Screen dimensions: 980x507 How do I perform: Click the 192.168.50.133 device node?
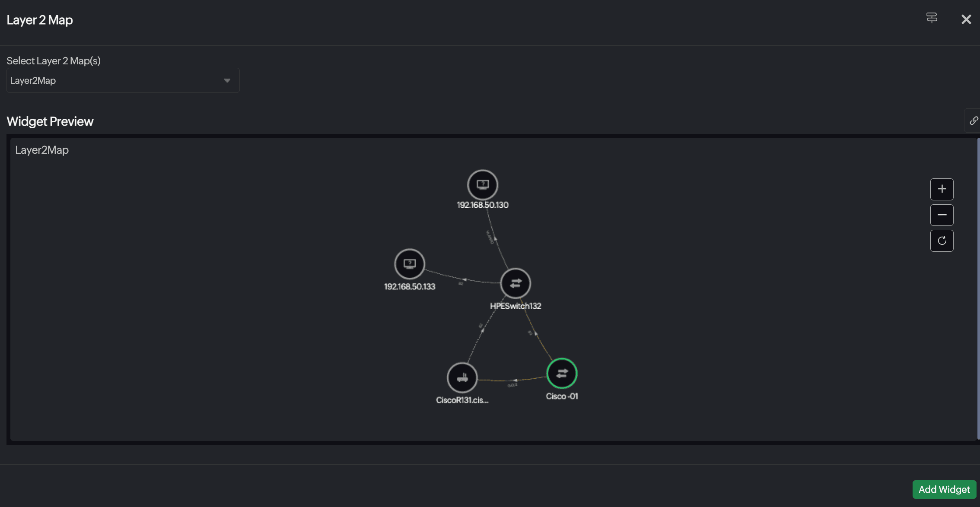[410, 264]
